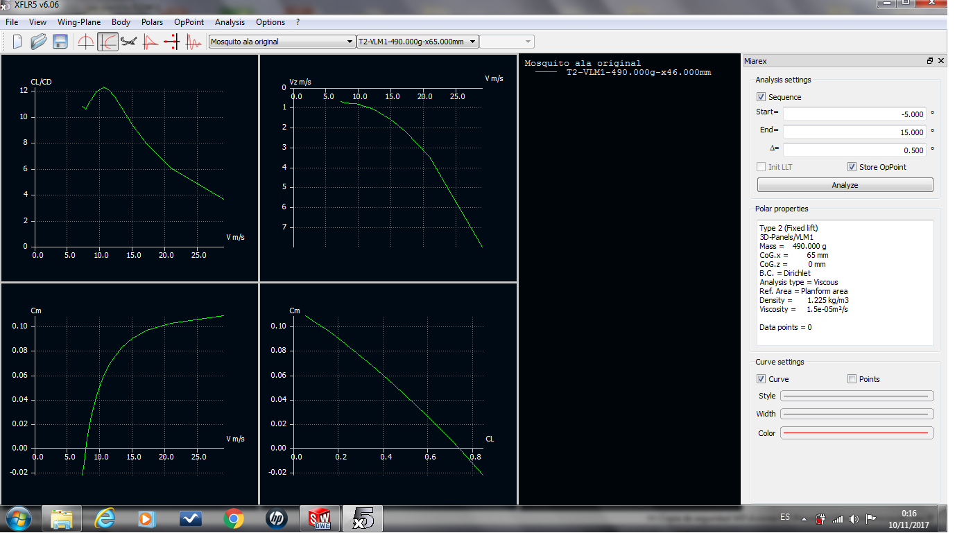Click the Cm versus V m/s graph
The height and width of the screenshot is (560, 964).
coord(130,394)
